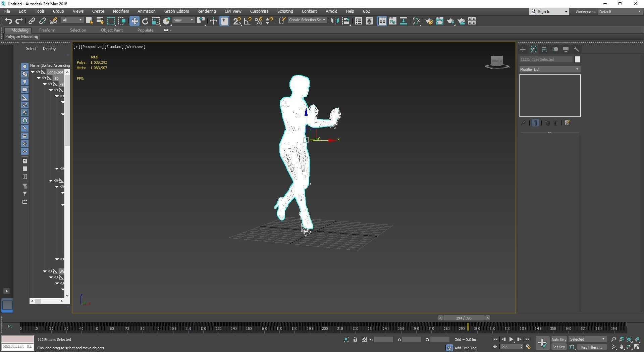
Task: Choose the Select and Move tool
Action: click(x=134, y=21)
